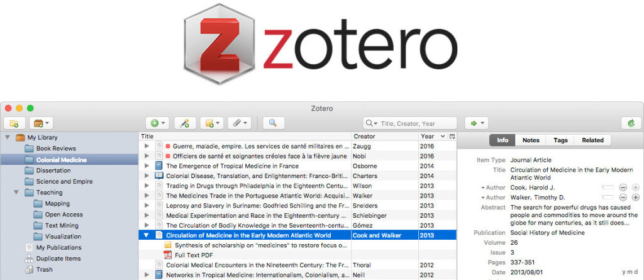Switch to the Related tab
Screen dimensions: 644x280
(x=592, y=140)
